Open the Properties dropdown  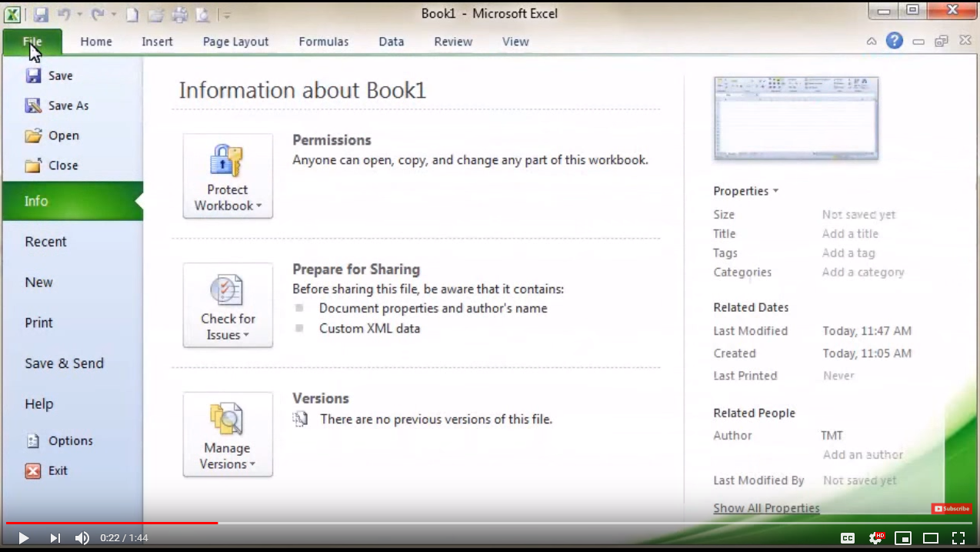[x=745, y=191]
